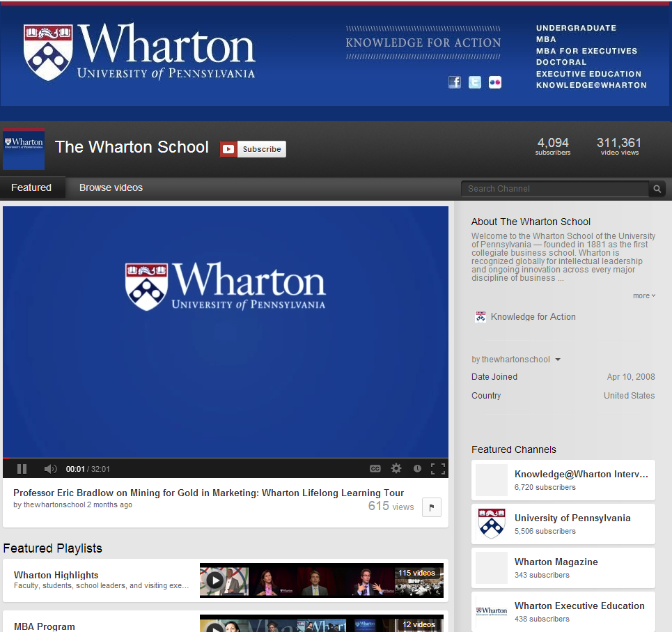Switch the player to fullscreen
This screenshot has width=672, height=632.
438,468
